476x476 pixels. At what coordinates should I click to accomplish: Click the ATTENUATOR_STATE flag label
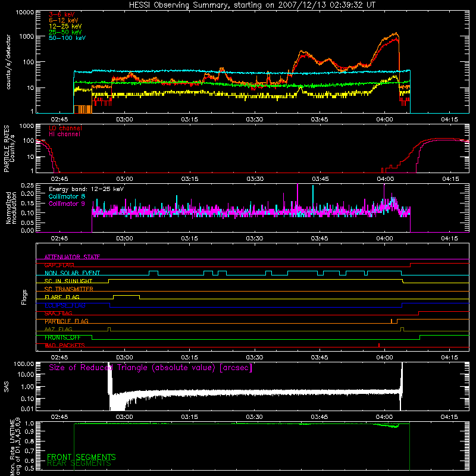click(72, 257)
